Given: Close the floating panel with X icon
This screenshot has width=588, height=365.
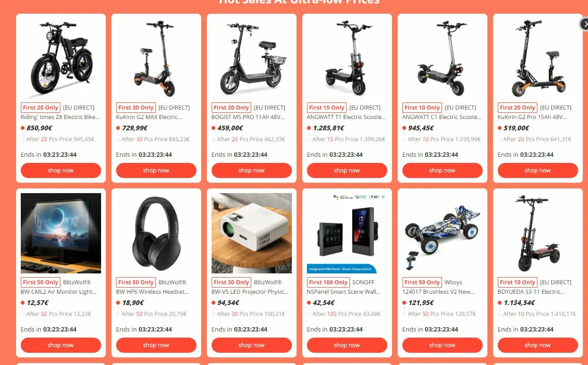Looking at the screenshot, I should [584, 25].
